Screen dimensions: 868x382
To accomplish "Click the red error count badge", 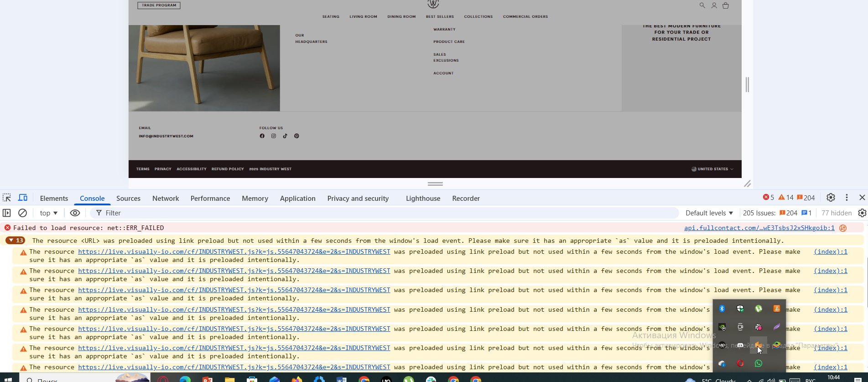I will [x=769, y=198].
